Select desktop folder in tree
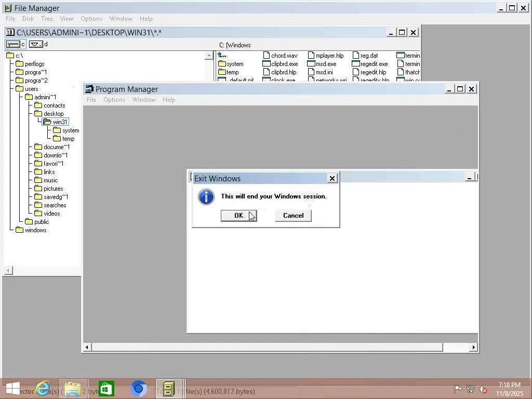 (49, 114)
